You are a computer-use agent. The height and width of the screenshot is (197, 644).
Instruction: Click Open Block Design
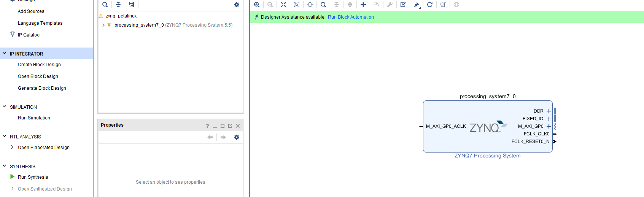tap(38, 76)
